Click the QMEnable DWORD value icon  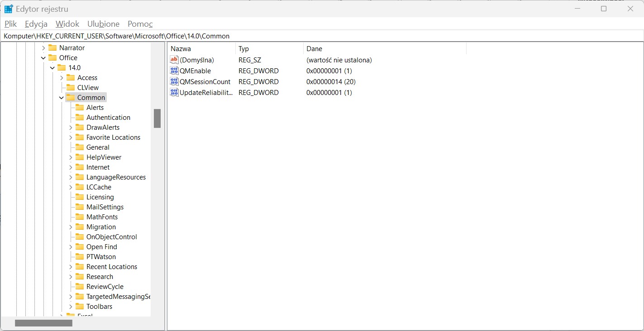tap(174, 71)
